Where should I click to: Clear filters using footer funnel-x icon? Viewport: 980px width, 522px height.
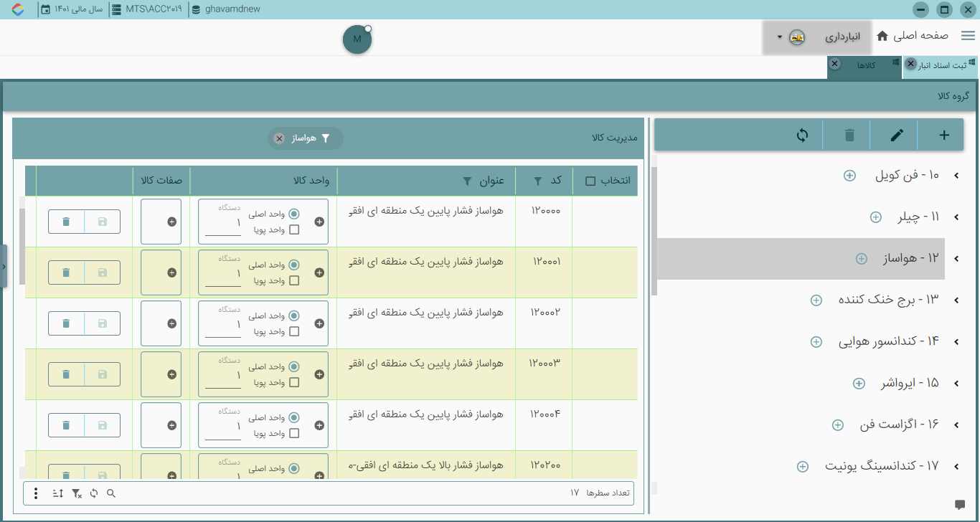(x=77, y=493)
